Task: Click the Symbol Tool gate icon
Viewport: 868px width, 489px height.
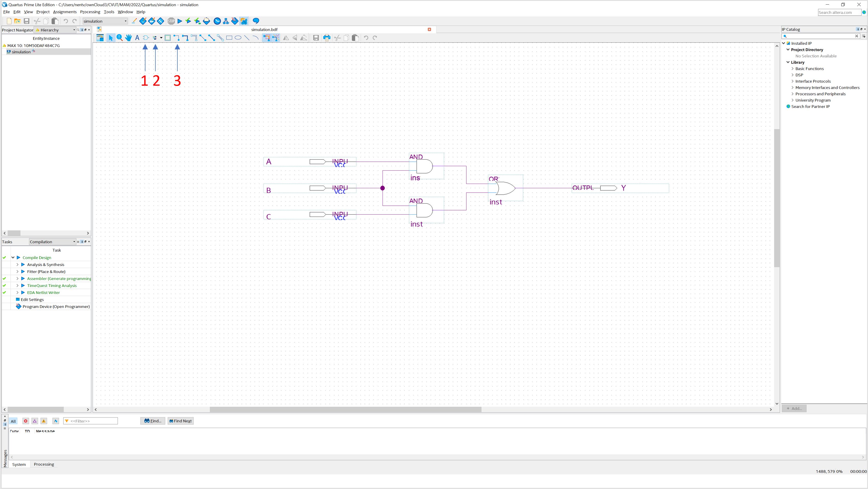Action: click(x=146, y=38)
